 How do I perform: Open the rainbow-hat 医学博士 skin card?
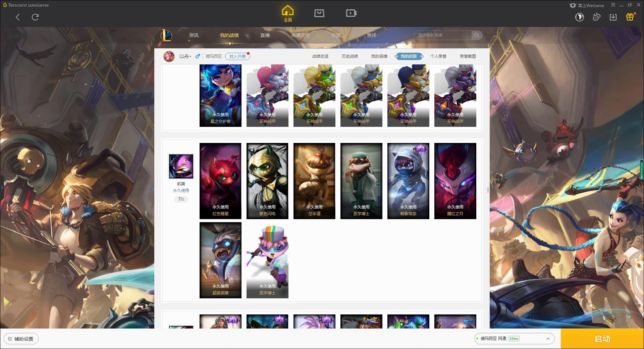(267, 260)
